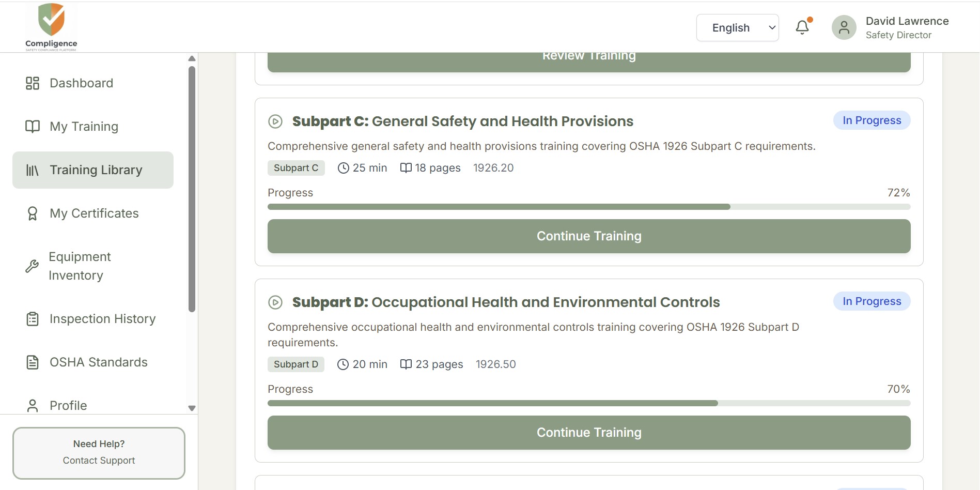This screenshot has width=980, height=490.
Task: Click the scrollbar up arrow
Action: pos(192,58)
